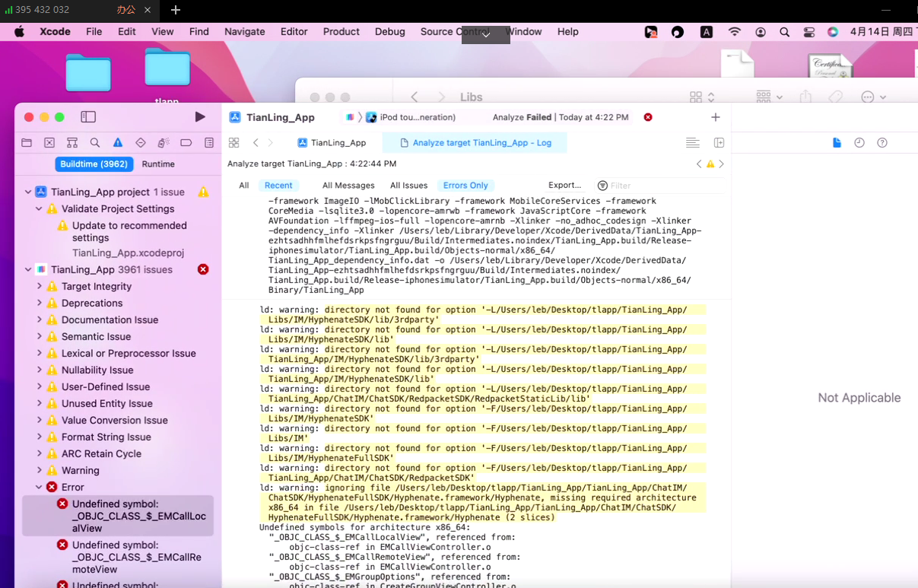The height and width of the screenshot is (588, 918).
Task: Hide the navigator with the sidebar toggle
Action: [x=88, y=117]
